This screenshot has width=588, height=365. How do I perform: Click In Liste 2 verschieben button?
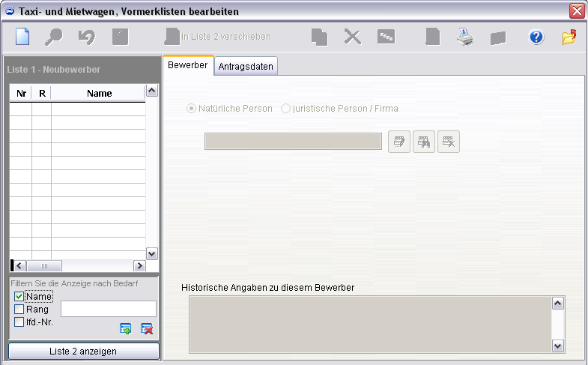218,37
